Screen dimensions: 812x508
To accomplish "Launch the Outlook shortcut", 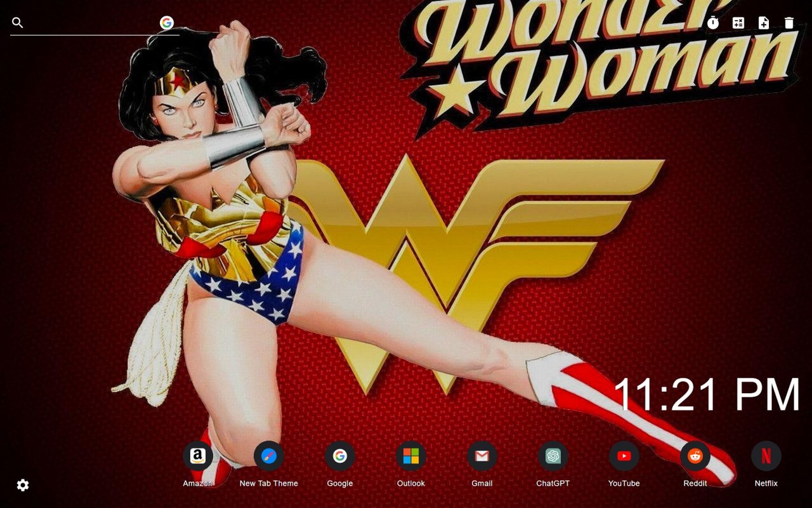I will click(411, 456).
